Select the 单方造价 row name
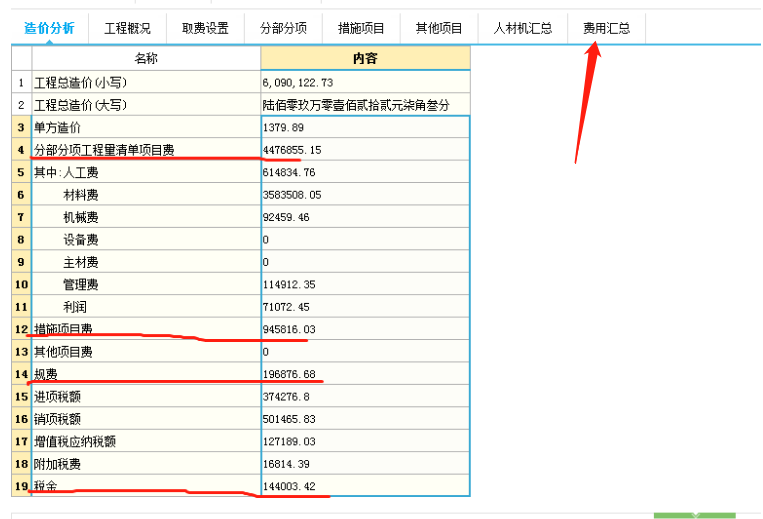The image size is (763, 519). pos(146,127)
